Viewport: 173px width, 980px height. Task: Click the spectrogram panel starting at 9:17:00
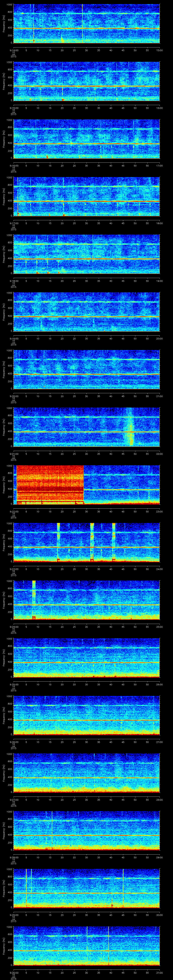(87, 197)
